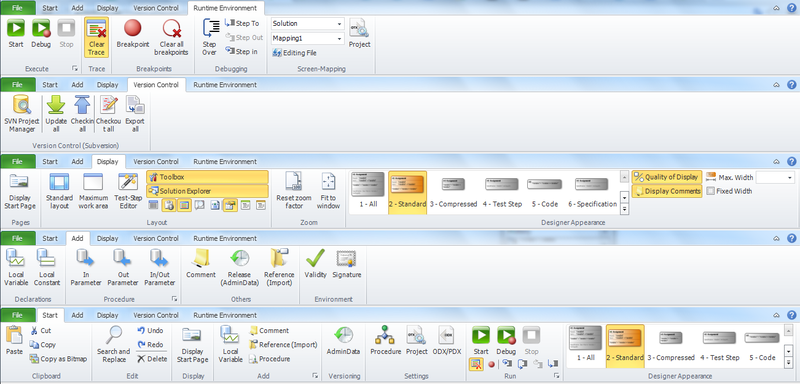Screen dimensions: 800x384
Task: Click Step To in the Debugging group
Action: [242, 23]
